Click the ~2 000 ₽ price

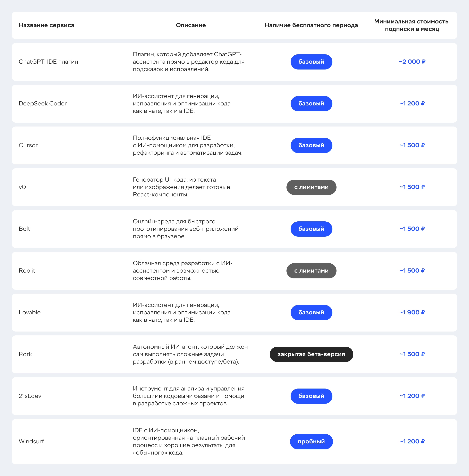412,62
